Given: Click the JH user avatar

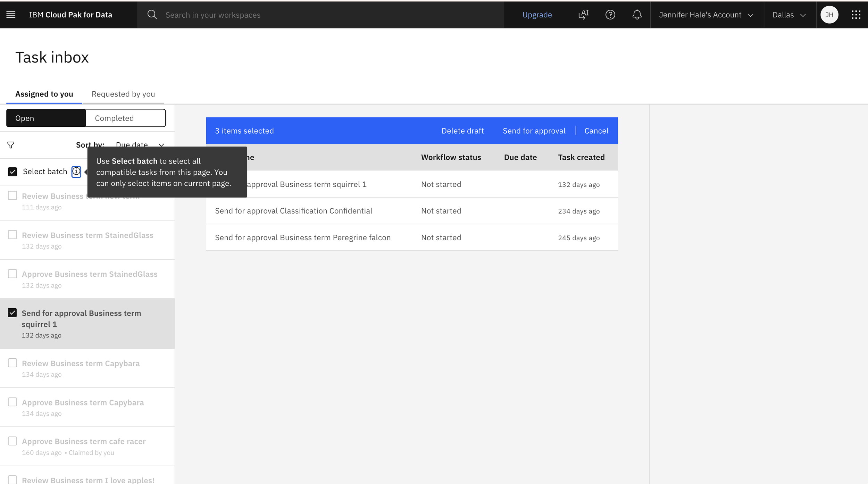Looking at the screenshot, I should pyautogui.click(x=829, y=15).
